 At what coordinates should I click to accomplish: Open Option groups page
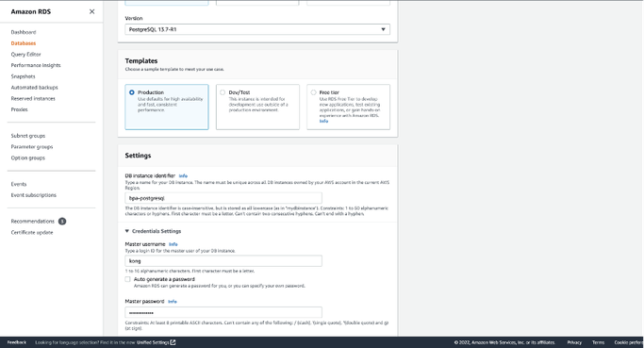pos(28,158)
